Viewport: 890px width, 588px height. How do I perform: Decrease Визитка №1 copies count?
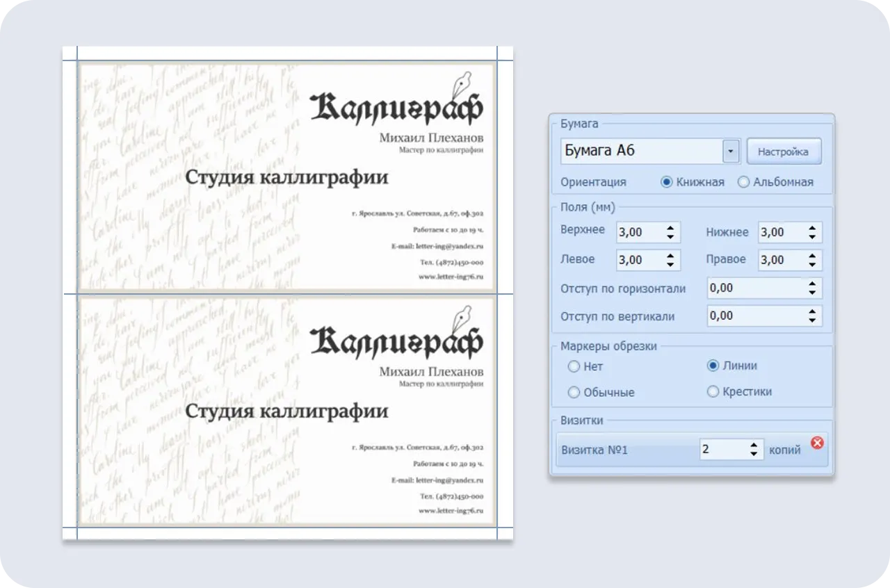click(754, 455)
